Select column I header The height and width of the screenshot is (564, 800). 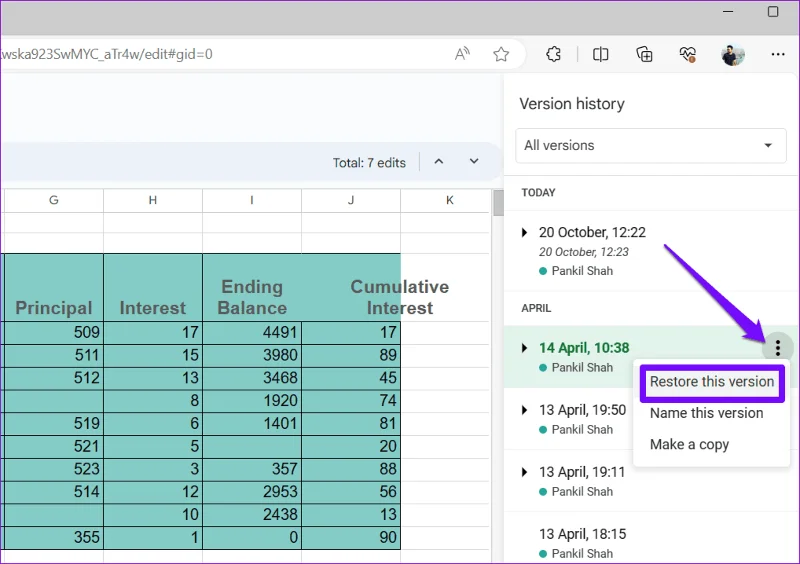252,200
